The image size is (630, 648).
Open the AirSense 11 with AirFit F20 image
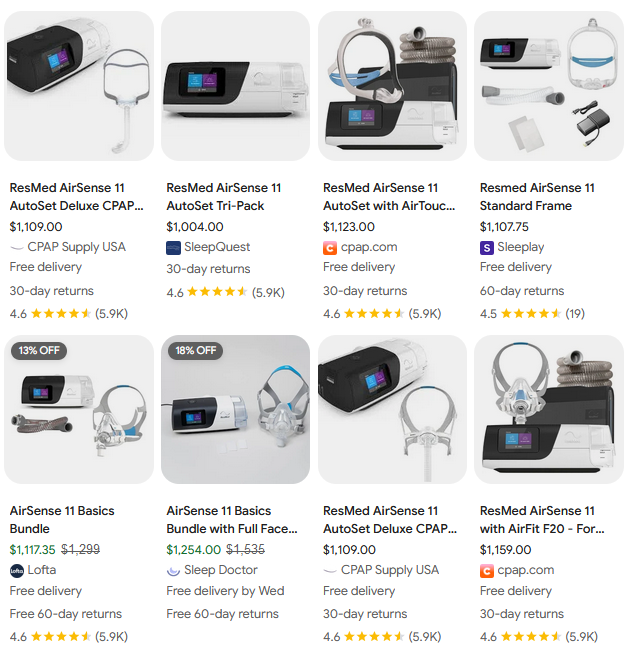(549, 410)
